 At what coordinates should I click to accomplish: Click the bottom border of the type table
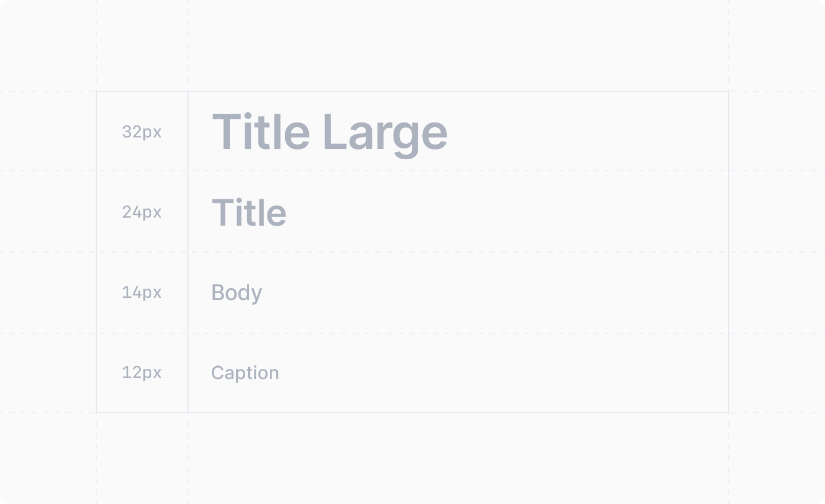(412, 412)
